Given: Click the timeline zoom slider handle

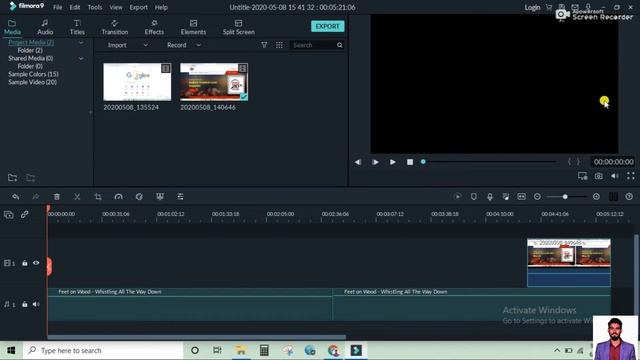Looking at the screenshot, I should click(x=565, y=197).
